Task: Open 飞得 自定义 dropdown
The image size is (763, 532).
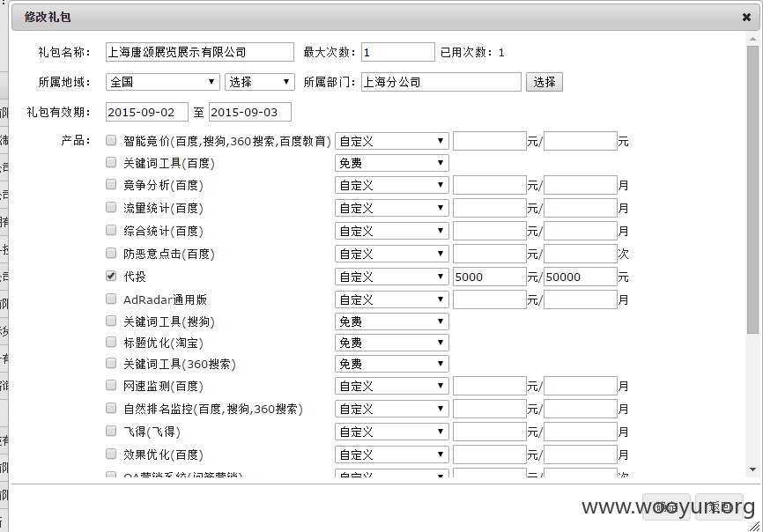Action: (392, 432)
